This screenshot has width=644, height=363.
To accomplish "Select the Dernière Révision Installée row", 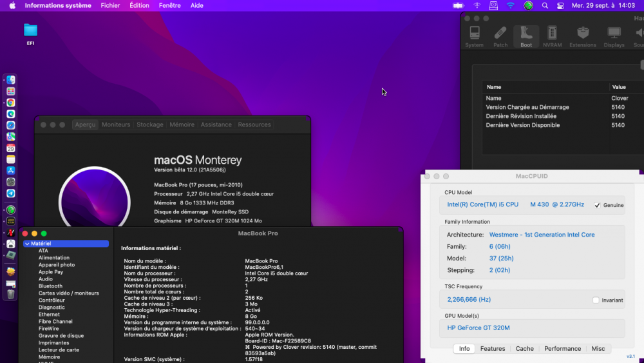I will (563, 116).
